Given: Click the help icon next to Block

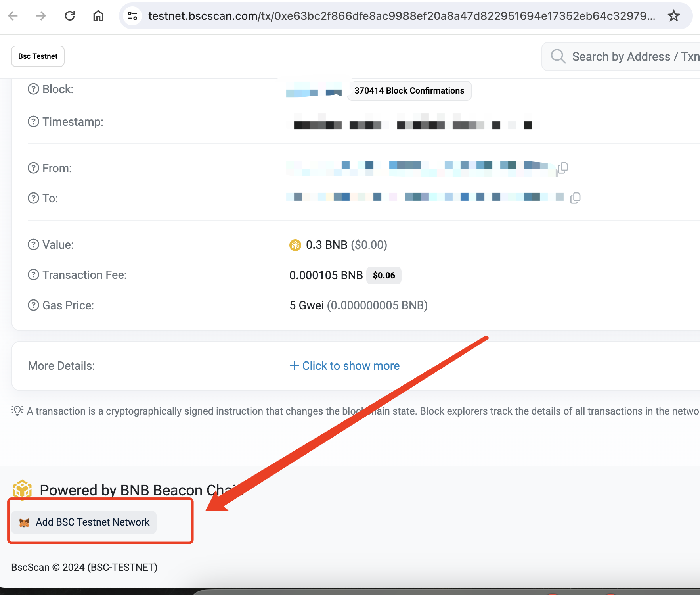Looking at the screenshot, I should point(33,89).
